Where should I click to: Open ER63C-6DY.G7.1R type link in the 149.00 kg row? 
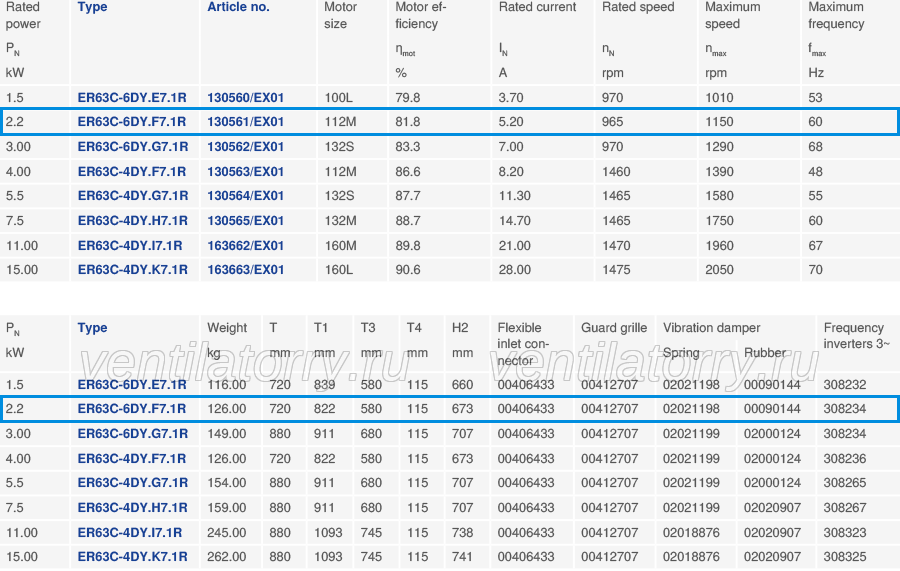133,434
